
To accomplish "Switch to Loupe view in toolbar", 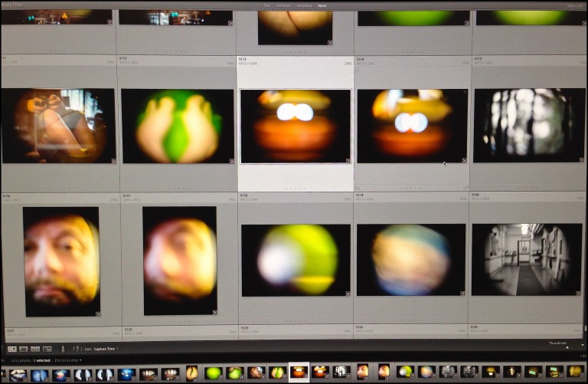I will click(x=24, y=349).
